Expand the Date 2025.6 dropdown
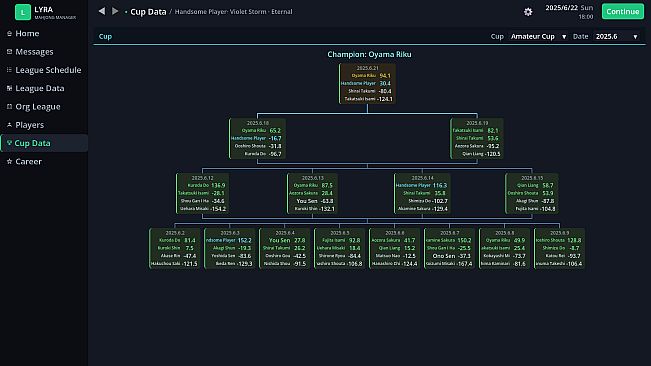The image size is (651, 366). pyautogui.click(x=617, y=37)
